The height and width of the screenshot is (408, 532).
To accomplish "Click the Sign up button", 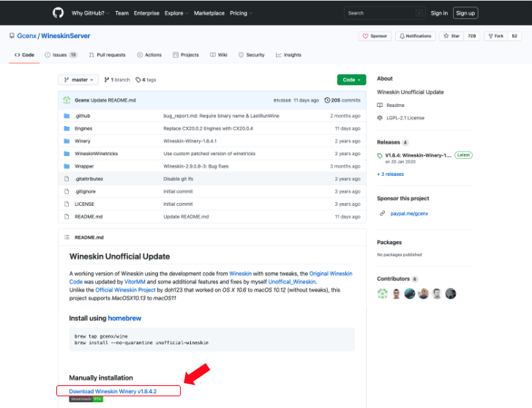I will point(465,13).
